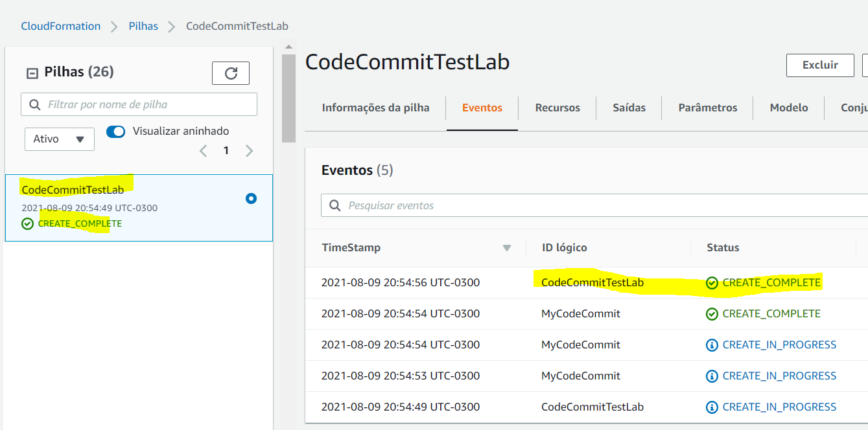The image size is (868, 430).
Task: Open the Ativo filter dropdown
Action: point(60,139)
